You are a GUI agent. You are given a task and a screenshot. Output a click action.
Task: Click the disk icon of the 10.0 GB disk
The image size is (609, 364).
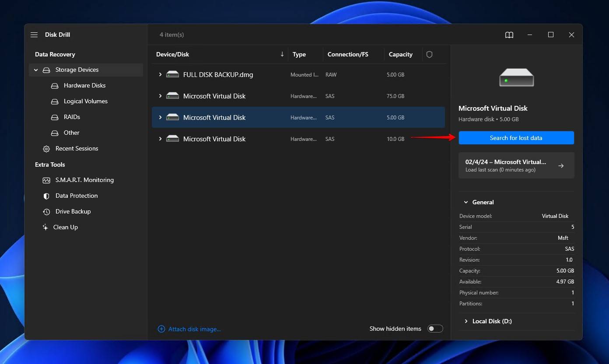(172, 139)
